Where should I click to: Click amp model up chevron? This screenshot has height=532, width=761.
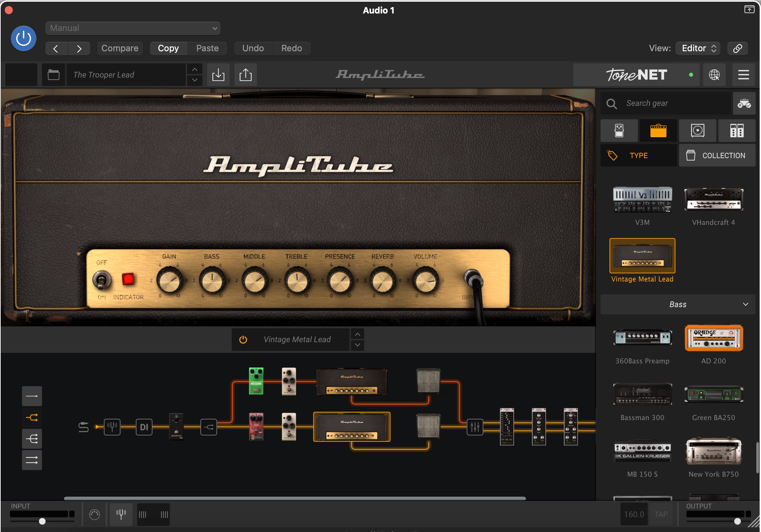click(358, 334)
